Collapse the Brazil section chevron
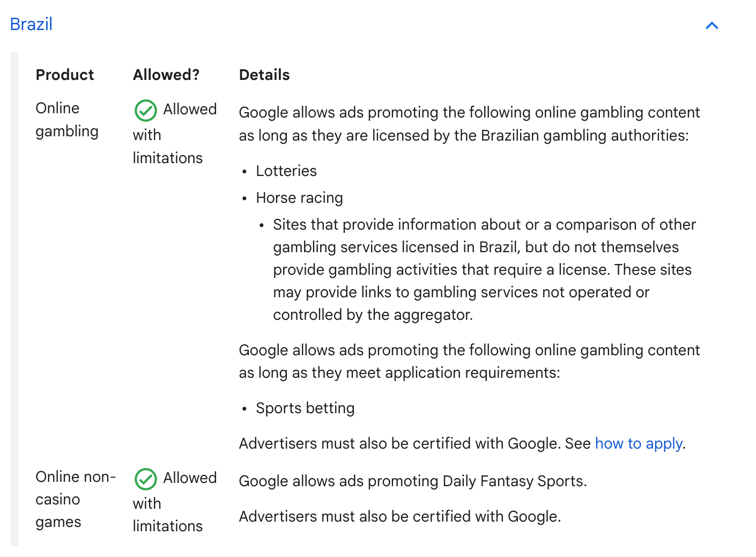 coord(712,25)
